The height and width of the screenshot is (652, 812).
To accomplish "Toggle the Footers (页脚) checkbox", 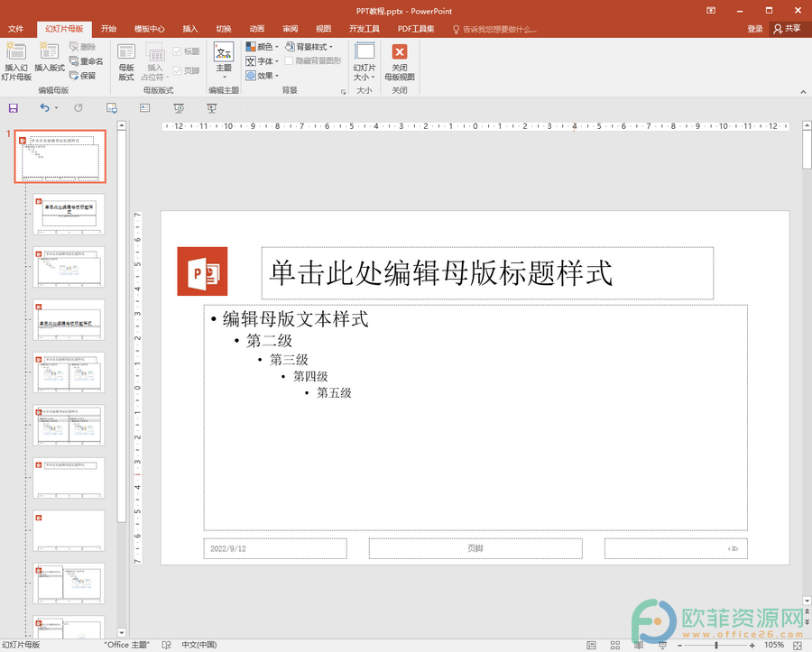I will click(177, 70).
